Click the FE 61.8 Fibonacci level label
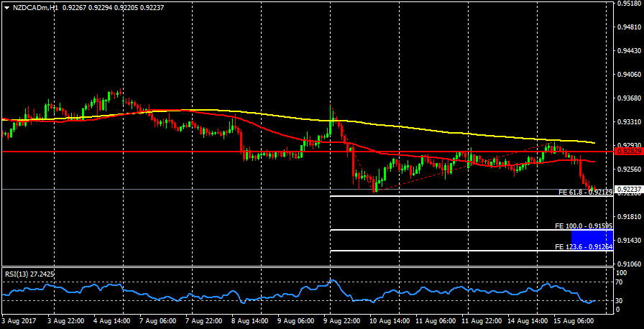Screen dimensions: 644x329 coord(585,193)
